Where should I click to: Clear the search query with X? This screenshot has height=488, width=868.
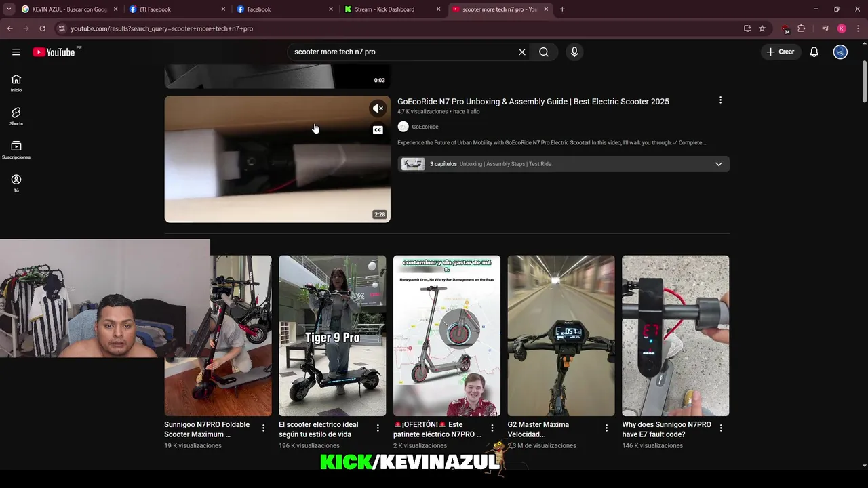tap(522, 52)
